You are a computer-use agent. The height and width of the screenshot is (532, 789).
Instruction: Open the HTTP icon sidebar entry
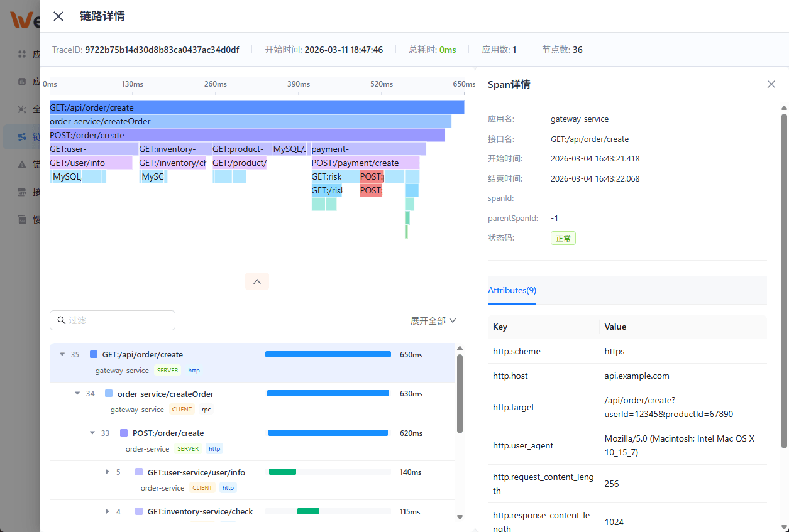[22, 192]
